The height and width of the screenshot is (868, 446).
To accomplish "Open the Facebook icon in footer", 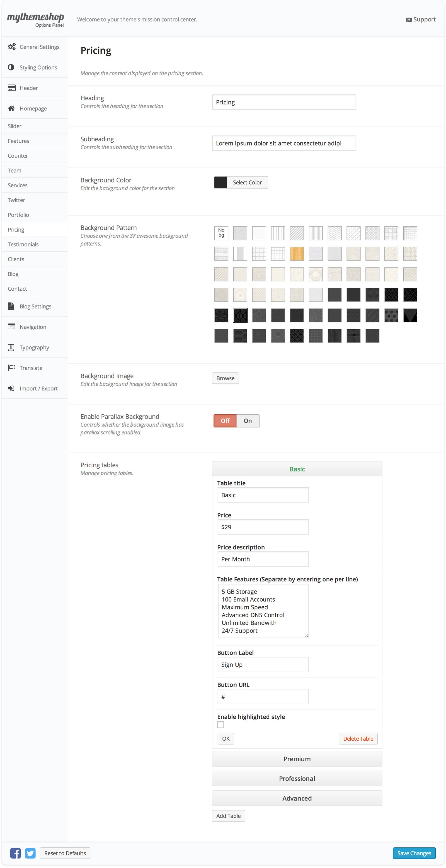I will (x=16, y=853).
